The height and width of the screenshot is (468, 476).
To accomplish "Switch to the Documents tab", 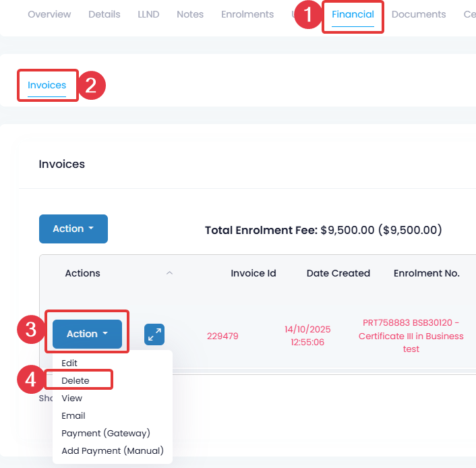I will [x=419, y=14].
